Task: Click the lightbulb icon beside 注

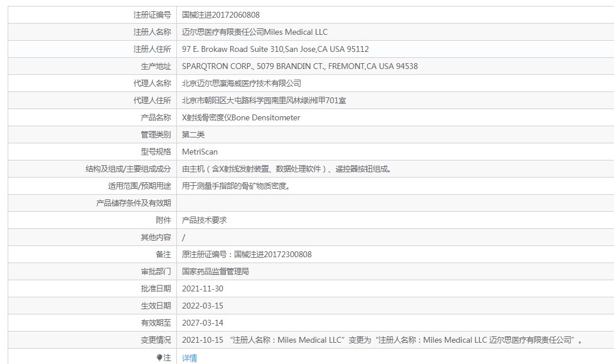Action: tap(159, 358)
